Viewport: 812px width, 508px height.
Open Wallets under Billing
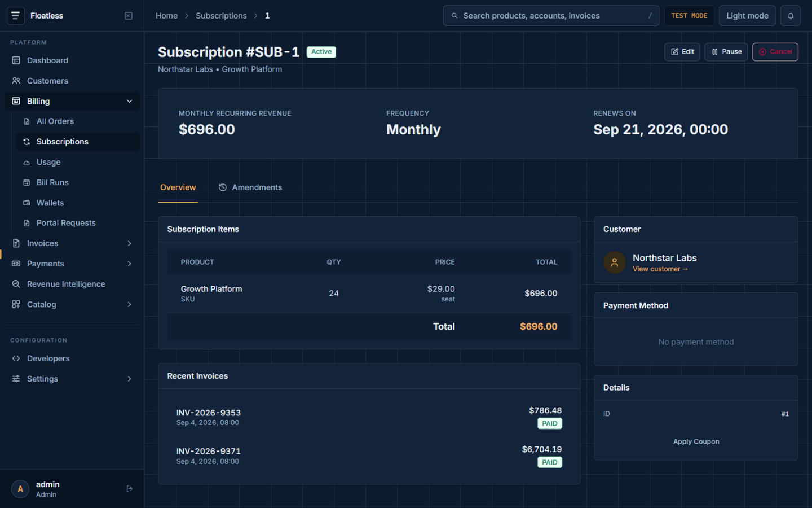coord(78,203)
